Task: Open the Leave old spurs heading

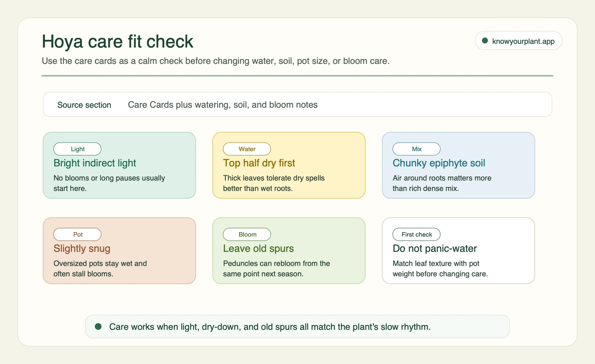Action: tap(258, 248)
